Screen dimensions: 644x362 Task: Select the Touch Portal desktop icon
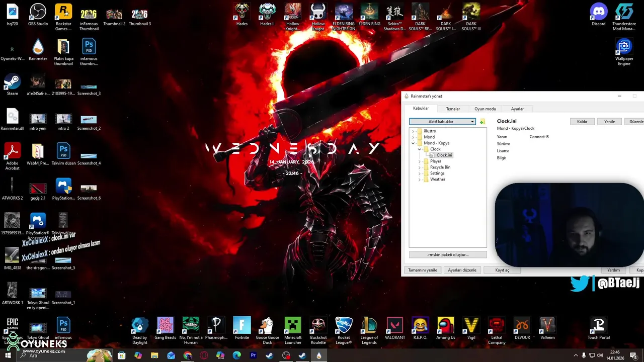598,328
